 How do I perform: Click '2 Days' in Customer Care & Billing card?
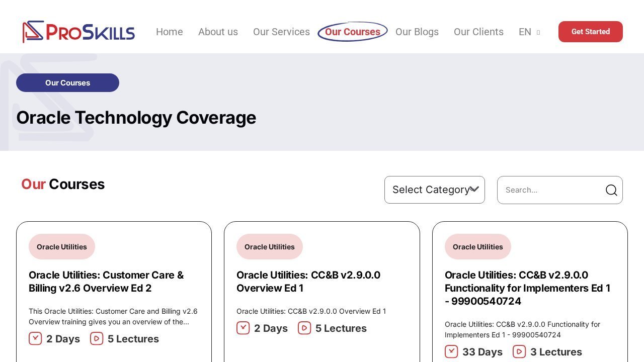pos(63,339)
